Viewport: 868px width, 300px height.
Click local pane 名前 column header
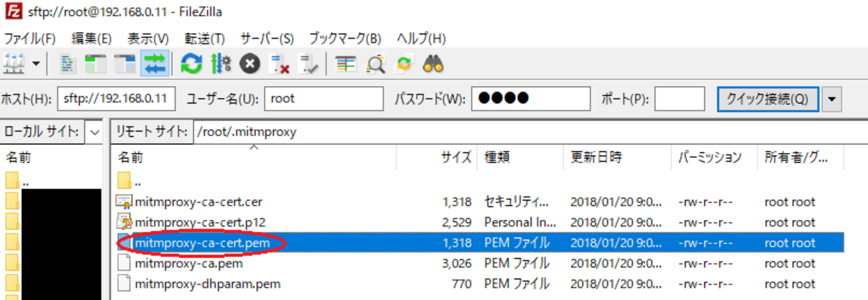click(52, 158)
